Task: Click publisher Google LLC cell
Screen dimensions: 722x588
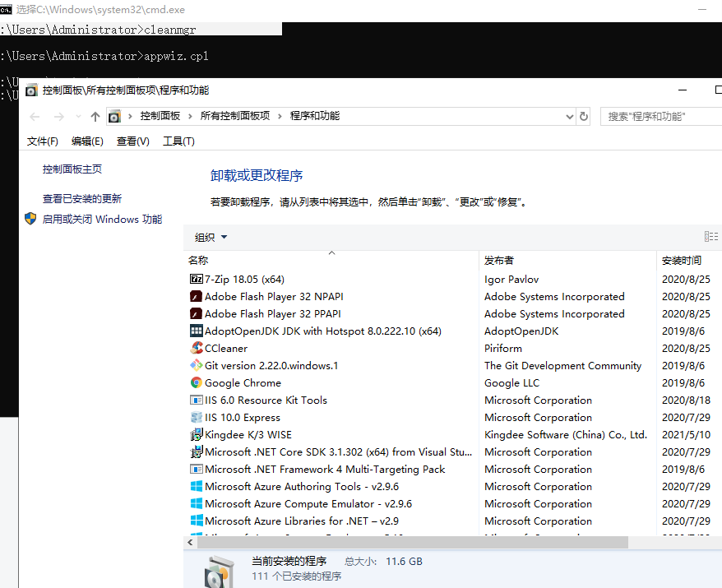Action: [511, 382]
